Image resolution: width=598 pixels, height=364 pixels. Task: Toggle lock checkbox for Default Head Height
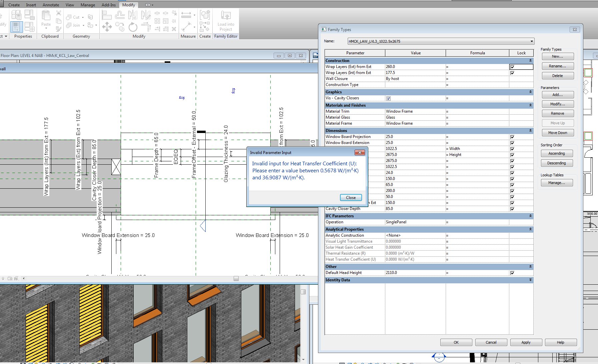[512, 273]
